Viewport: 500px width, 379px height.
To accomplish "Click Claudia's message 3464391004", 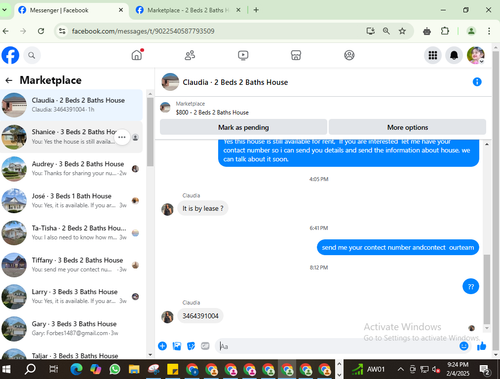I will click(x=200, y=316).
